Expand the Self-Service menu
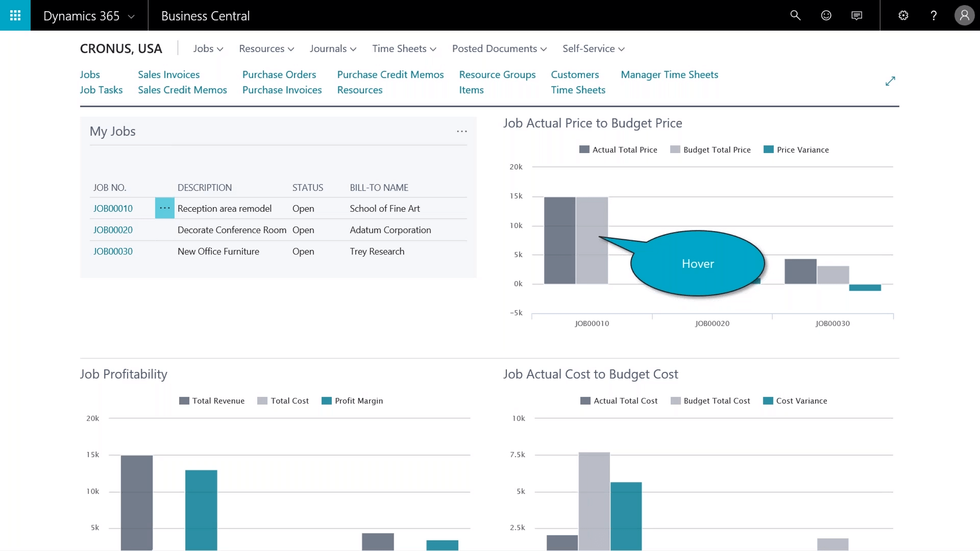Image resolution: width=980 pixels, height=551 pixels. [593, 48]
